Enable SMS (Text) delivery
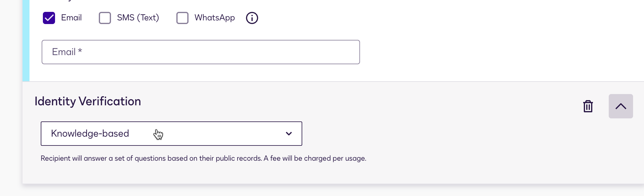The height and width of the screenshot is (196, 644). pyautogui.click(x=105, y=18)
